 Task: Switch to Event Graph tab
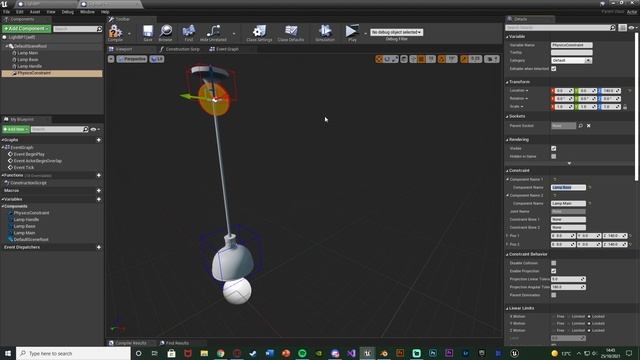point(224,49)
